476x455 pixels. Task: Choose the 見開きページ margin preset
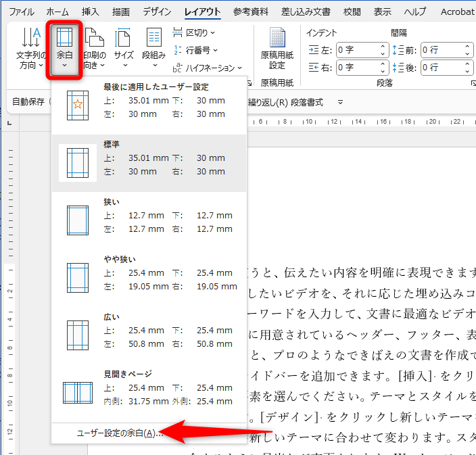pos(149,393)
